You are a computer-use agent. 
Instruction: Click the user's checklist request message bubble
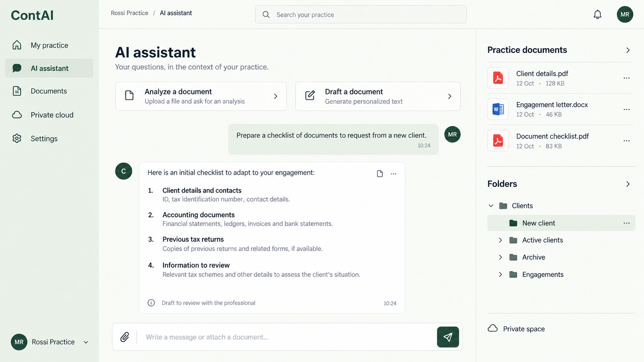(x=333, y=139)
